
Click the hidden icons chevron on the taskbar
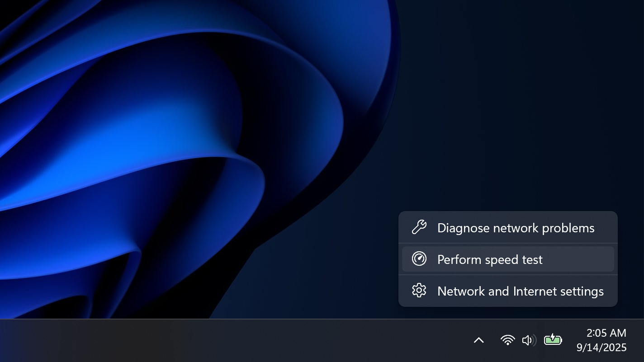click(480, 339)
